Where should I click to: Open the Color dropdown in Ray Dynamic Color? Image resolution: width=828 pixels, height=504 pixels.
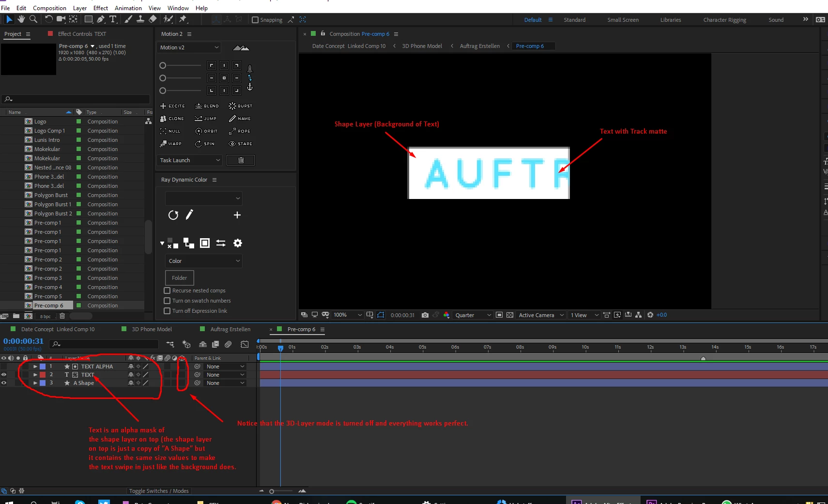[203, 261]
